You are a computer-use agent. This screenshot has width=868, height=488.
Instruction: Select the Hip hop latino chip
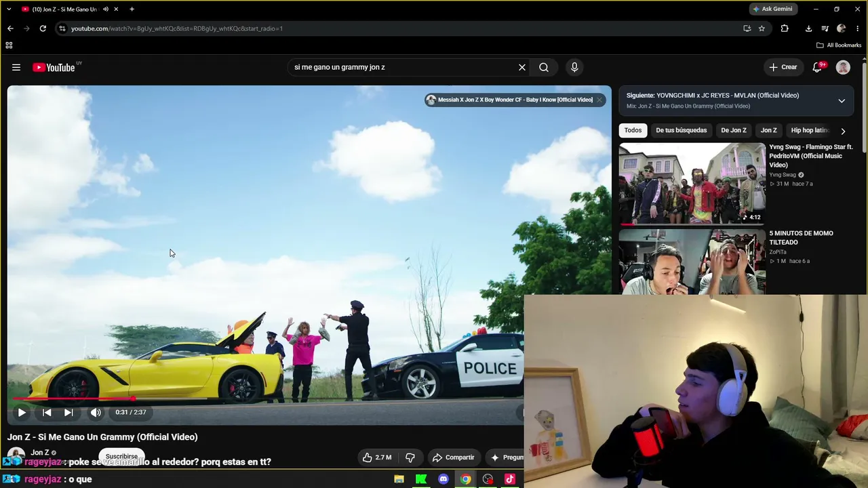pos(810,130)
